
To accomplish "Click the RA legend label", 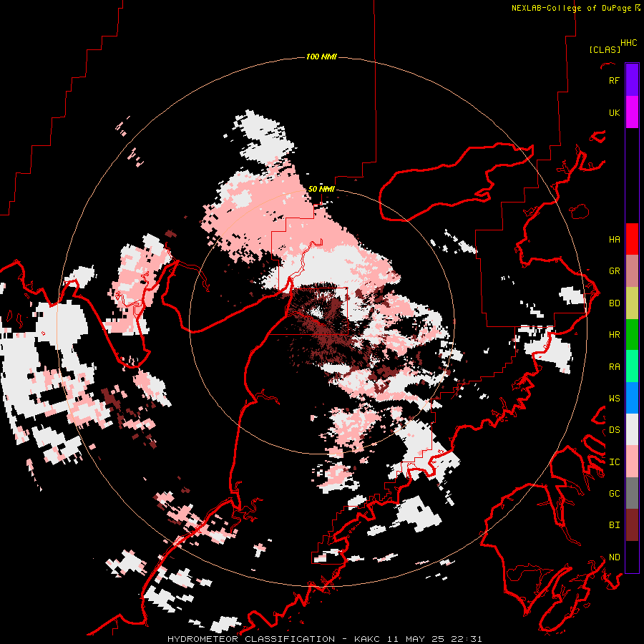I will (614, 366).
